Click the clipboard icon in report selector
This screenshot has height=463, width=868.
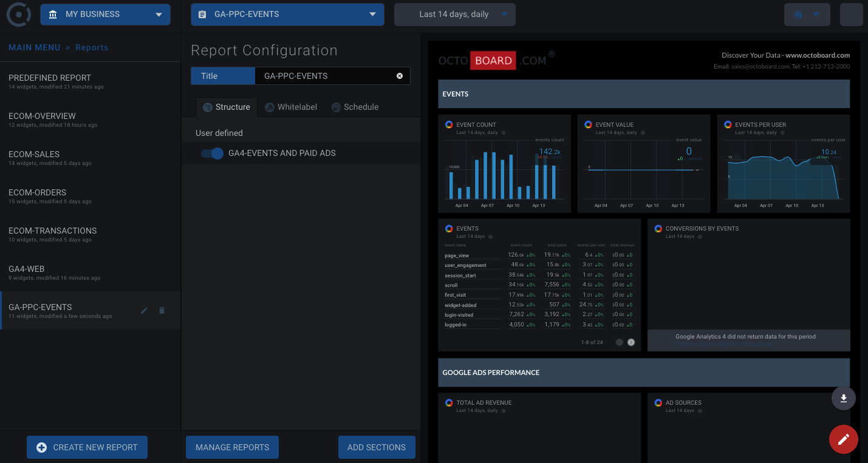point(202,15)
